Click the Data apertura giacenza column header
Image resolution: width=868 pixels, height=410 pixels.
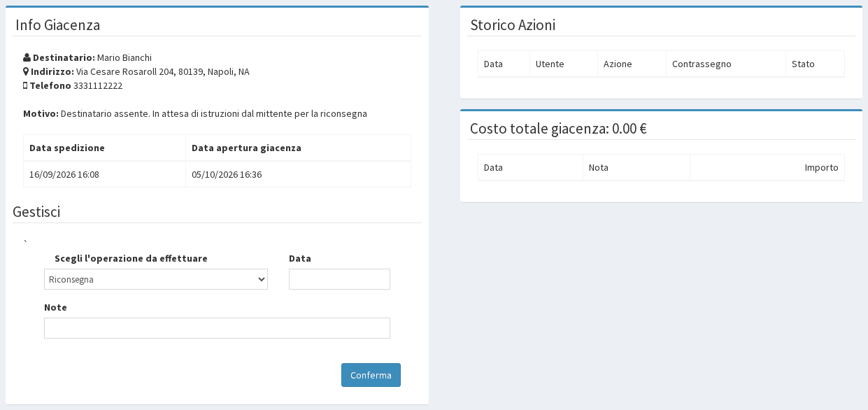coord(298,148)
